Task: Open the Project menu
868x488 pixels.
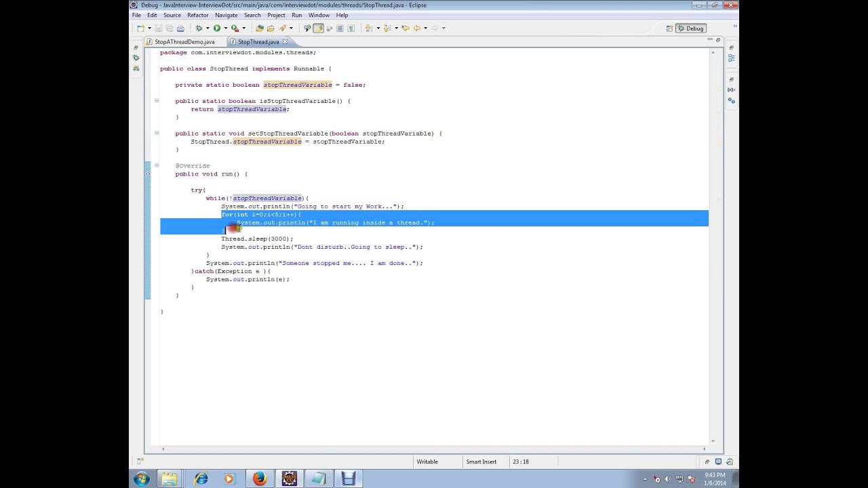Action: pyautogui.click(x=276, y=15)
